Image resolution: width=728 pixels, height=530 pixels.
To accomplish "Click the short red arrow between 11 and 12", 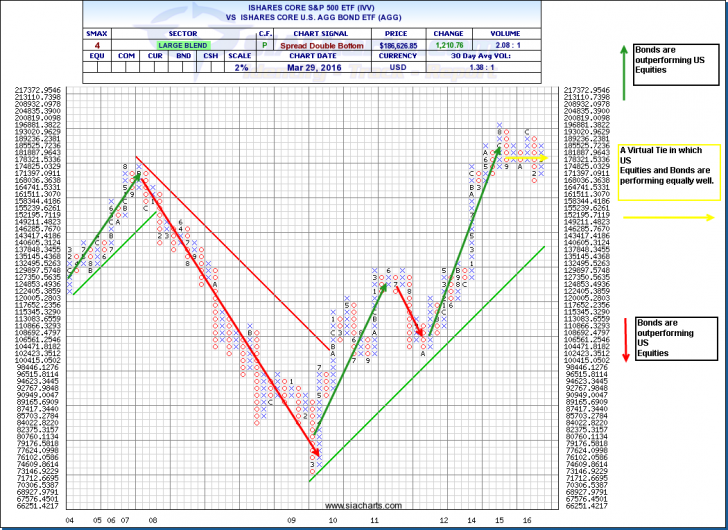I will (412, 310).
